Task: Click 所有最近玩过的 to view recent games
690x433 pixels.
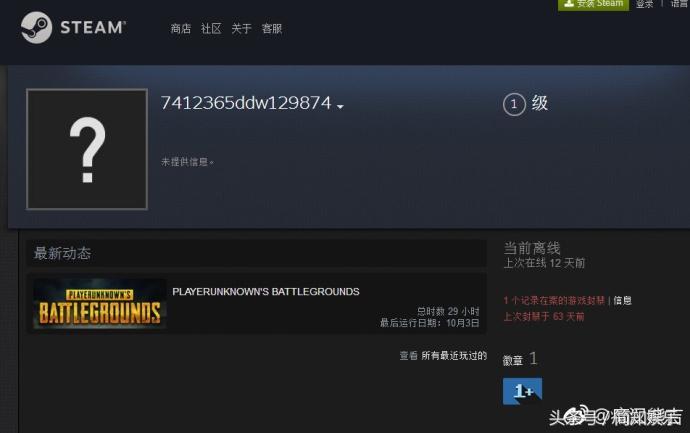Action: pos(453,356)
